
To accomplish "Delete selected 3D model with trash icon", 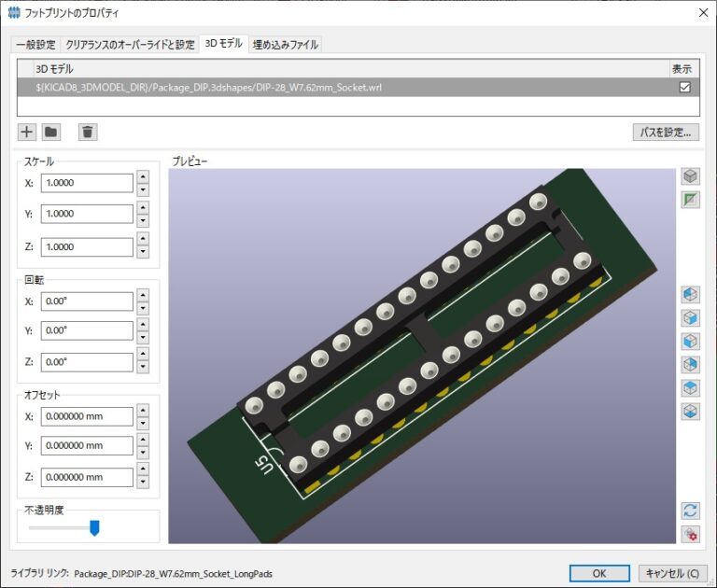I will click(x=88, y=133).
